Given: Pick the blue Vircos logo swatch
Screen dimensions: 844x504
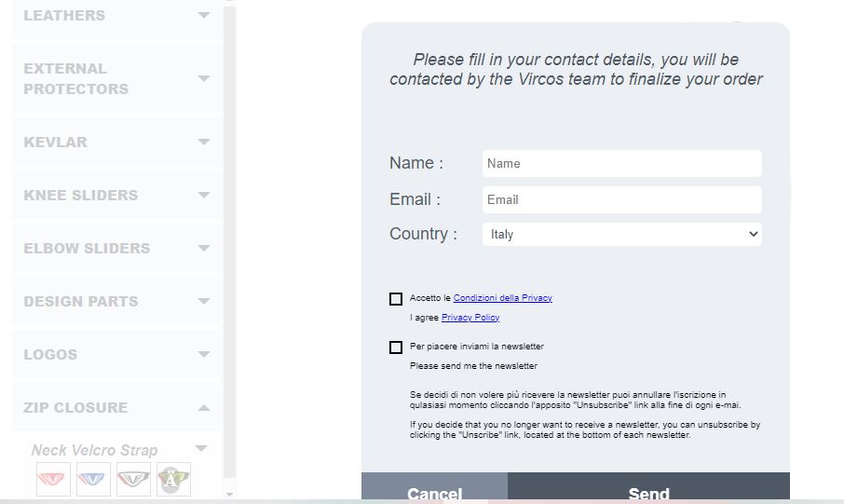Looking at the screenshot, I should pos(94,479).
